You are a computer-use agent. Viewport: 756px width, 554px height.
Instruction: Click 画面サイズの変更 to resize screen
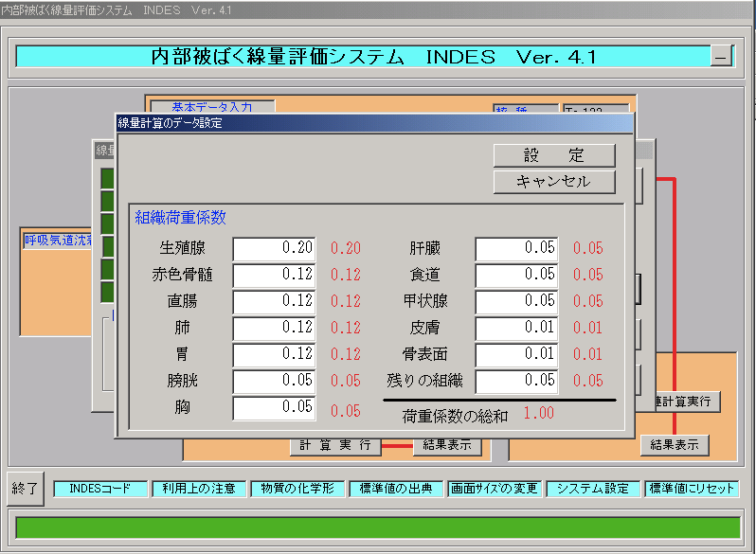click(495, 489)
